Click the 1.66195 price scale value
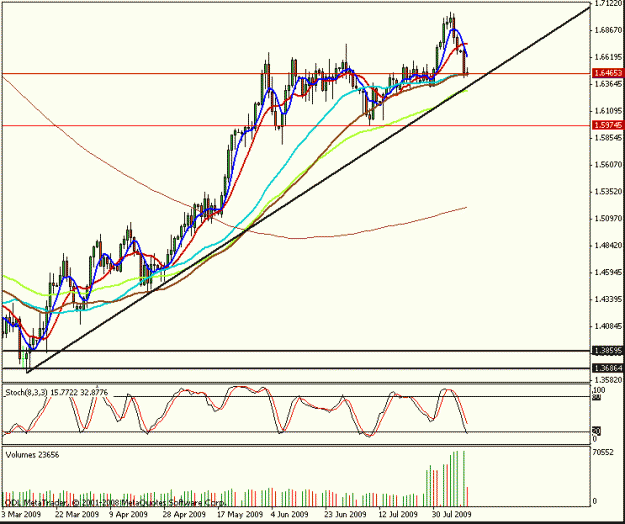Screen dimensions: 625x524 click(607, 57)
